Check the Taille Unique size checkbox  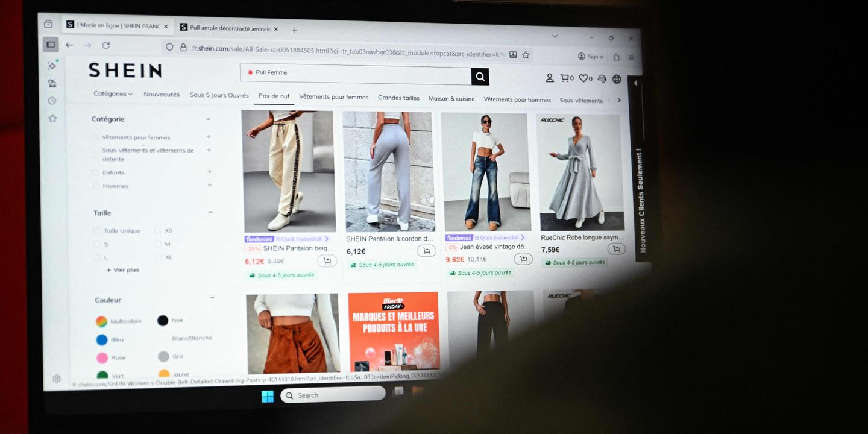[x=96, y=231]
